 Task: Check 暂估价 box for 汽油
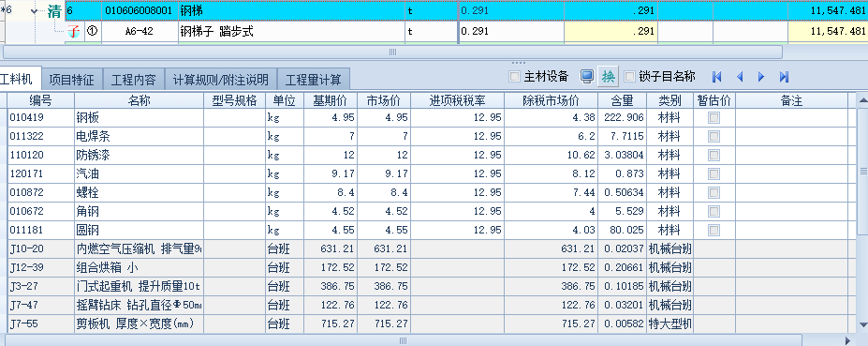click(714, 174)
